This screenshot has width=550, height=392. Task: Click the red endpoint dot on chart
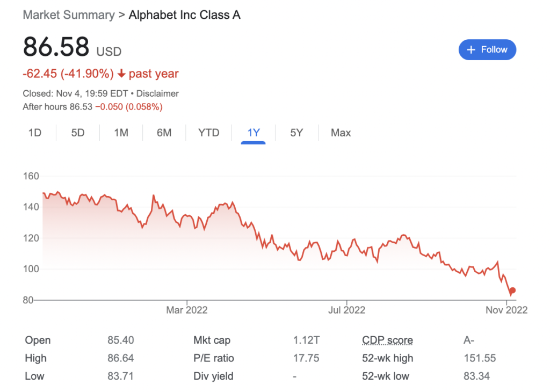[512, 291]
